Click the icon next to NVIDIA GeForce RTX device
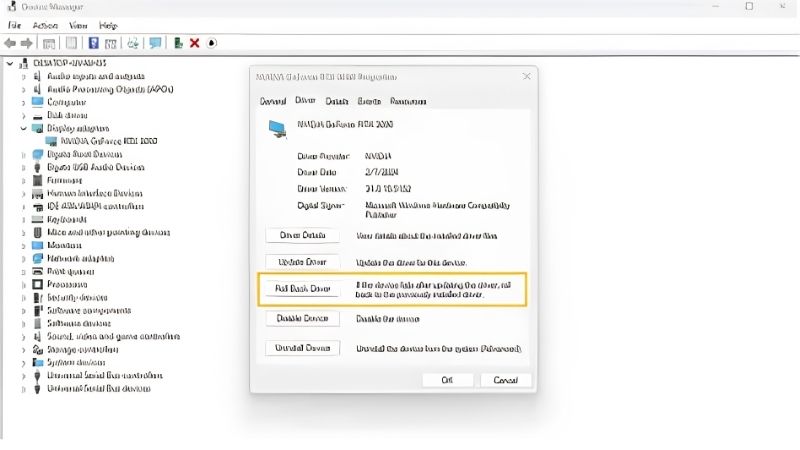This screenshot has height=450, width=800. (51, 141)
